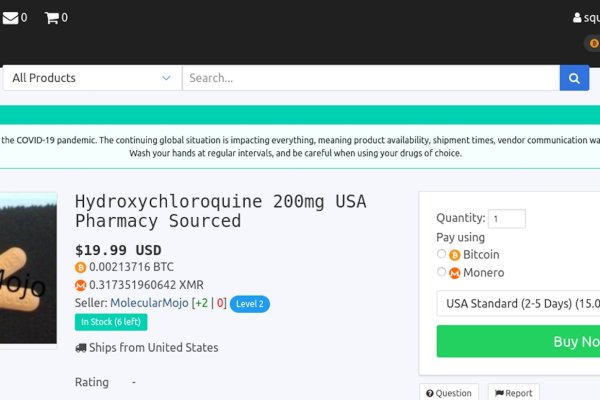This screenshot has height=400, width=600.
Task: Click the Monero price icon
Action: point(81,285)
